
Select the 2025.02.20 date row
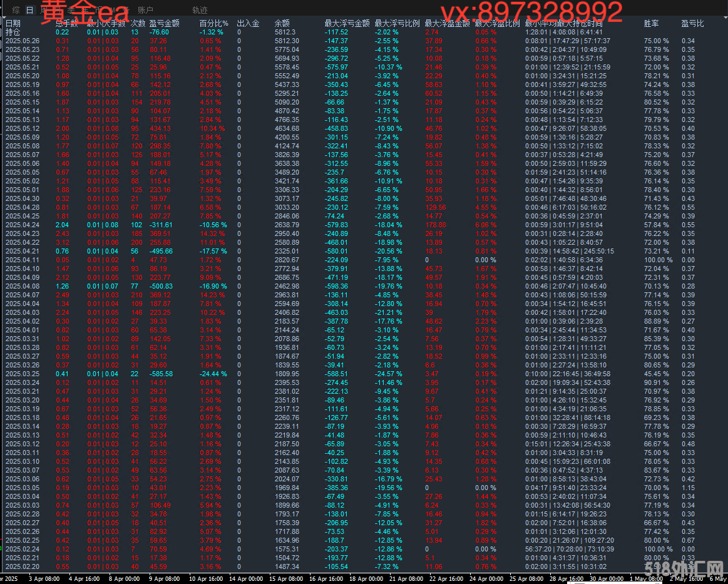pos(22,566)
